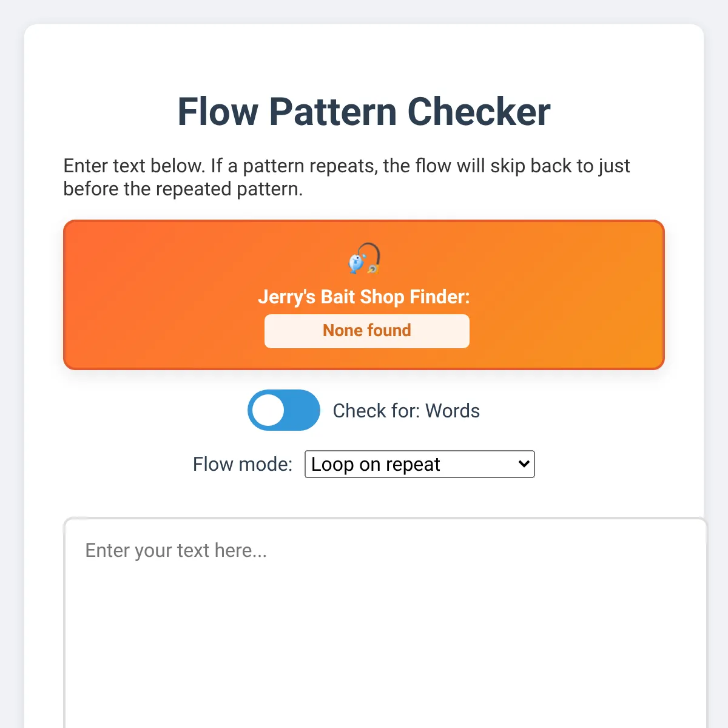Click the 'Checker' word in the title

coord(479,112)
